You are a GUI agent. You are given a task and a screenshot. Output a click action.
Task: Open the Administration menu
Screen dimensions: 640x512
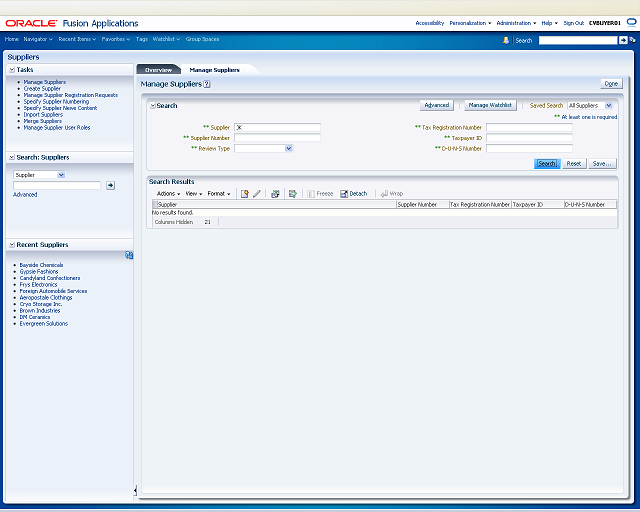(x=516, y=23)
